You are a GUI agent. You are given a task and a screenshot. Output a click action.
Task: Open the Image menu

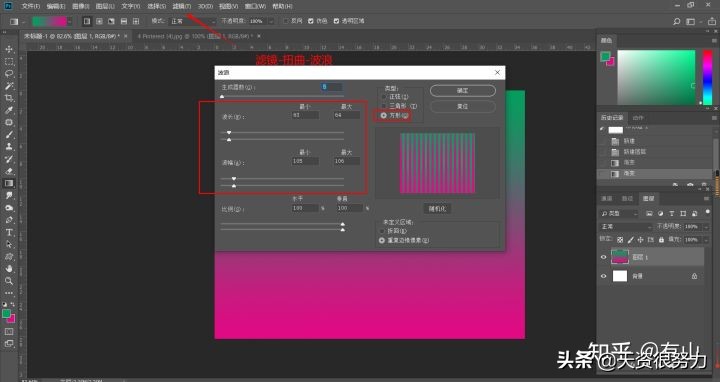click(80, 6)
